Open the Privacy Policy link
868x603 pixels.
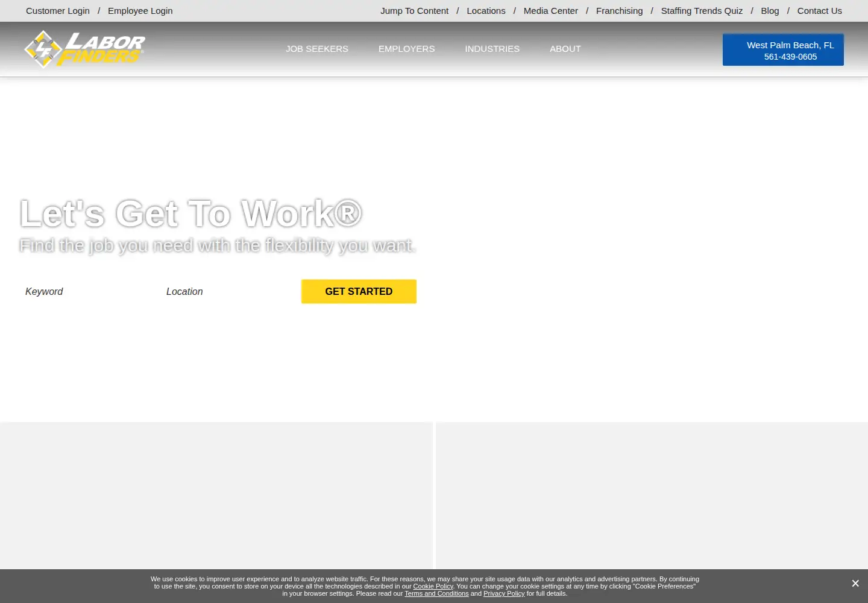point(504,593)
